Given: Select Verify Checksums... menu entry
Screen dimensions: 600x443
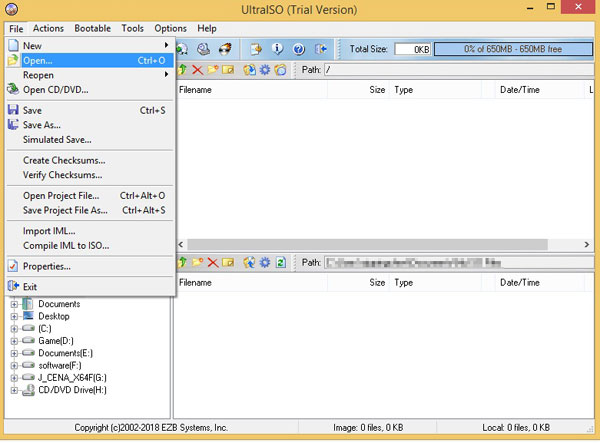Looking at the screenshot, I should (x=90, y=175).
